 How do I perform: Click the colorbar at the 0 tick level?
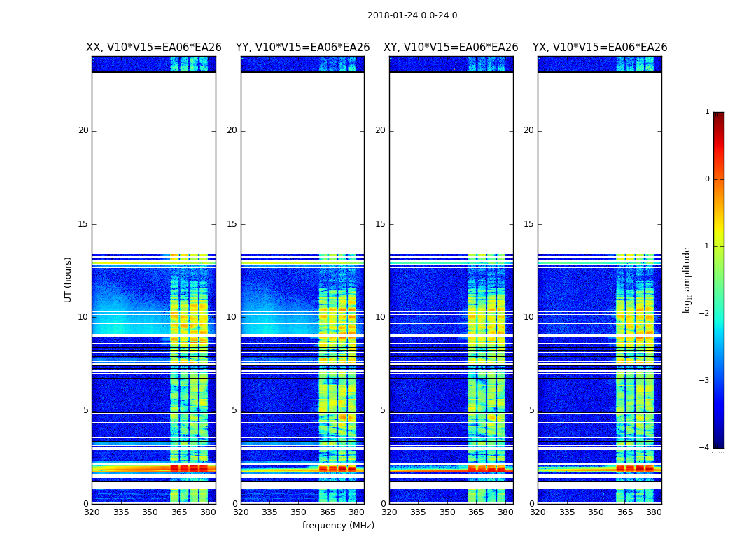[718, 179]
